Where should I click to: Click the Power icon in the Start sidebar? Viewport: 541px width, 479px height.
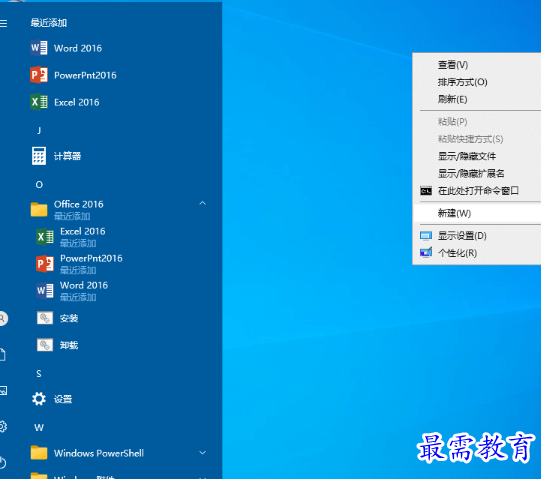(x=3, y=462)
